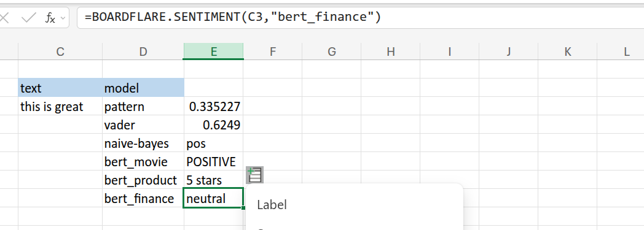Click the '5 stars' result cell
This screenshot has width=644, height=230.
coord(214,180)
